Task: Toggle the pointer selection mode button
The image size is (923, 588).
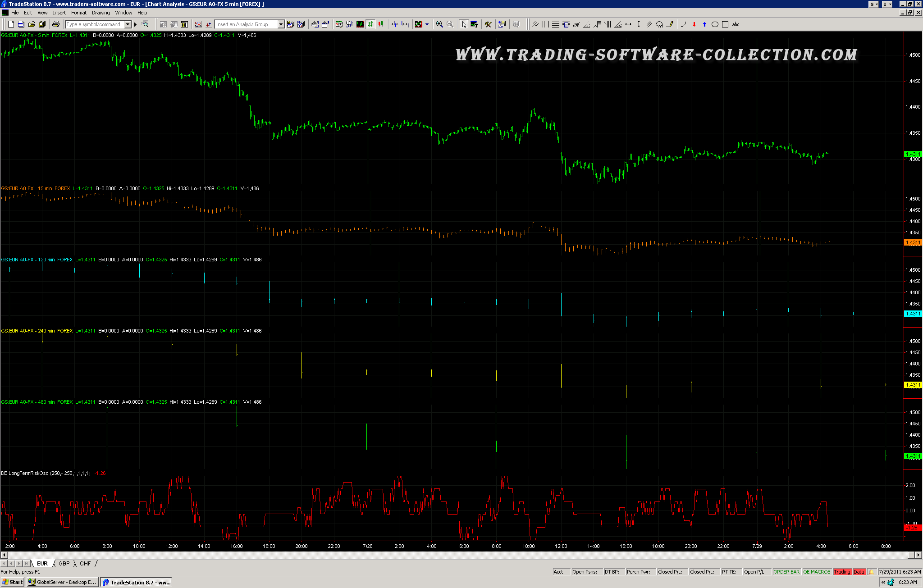Action: [464, 24]
